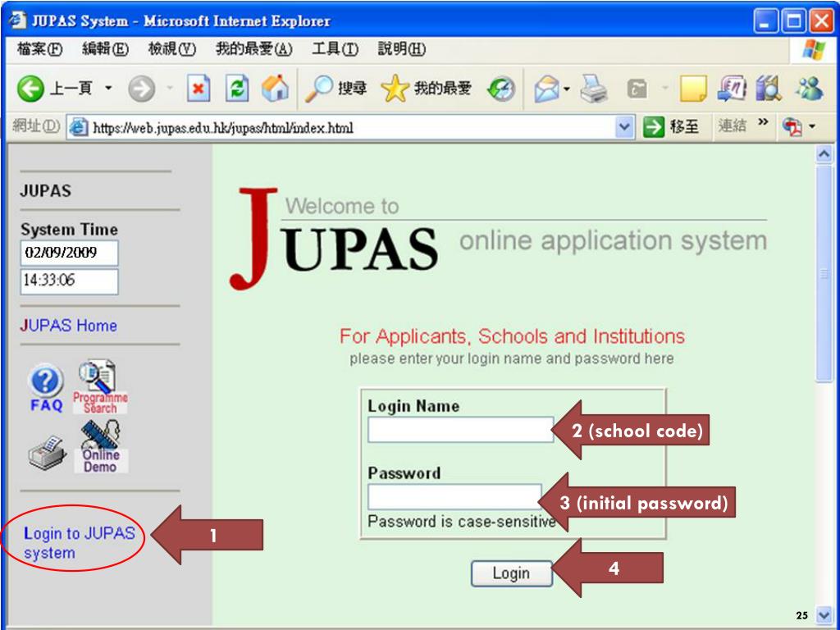Go back with the Back arrow button
The width and height of the screenshot is (840, 630).
30,89
